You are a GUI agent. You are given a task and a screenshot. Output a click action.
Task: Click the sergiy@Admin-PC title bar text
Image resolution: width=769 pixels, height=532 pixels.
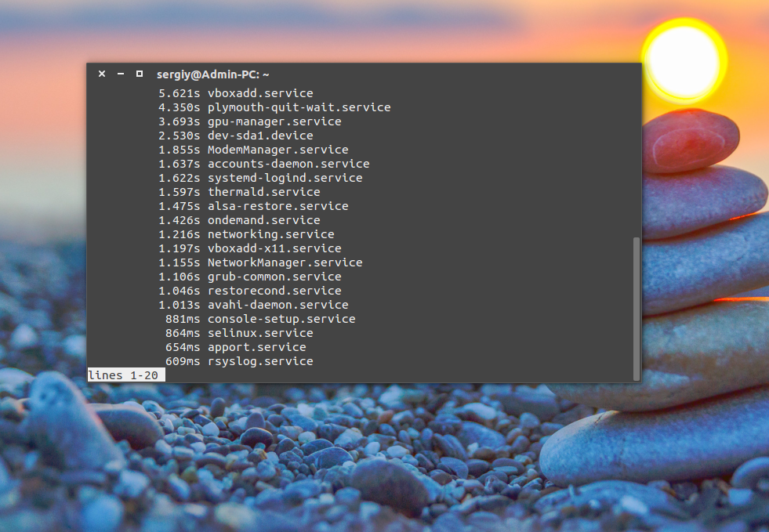click(x=212, y=74)
